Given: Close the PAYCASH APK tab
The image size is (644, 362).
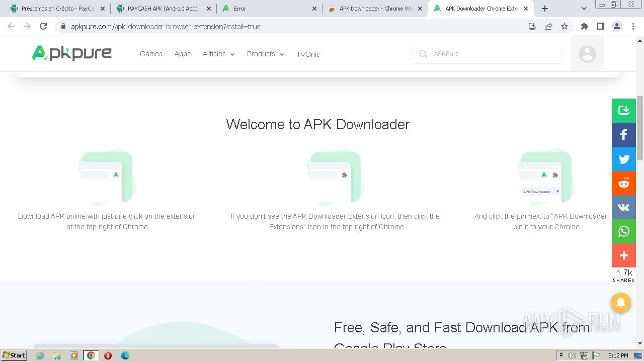Looking at the screenshot, I should click(208, 9).
